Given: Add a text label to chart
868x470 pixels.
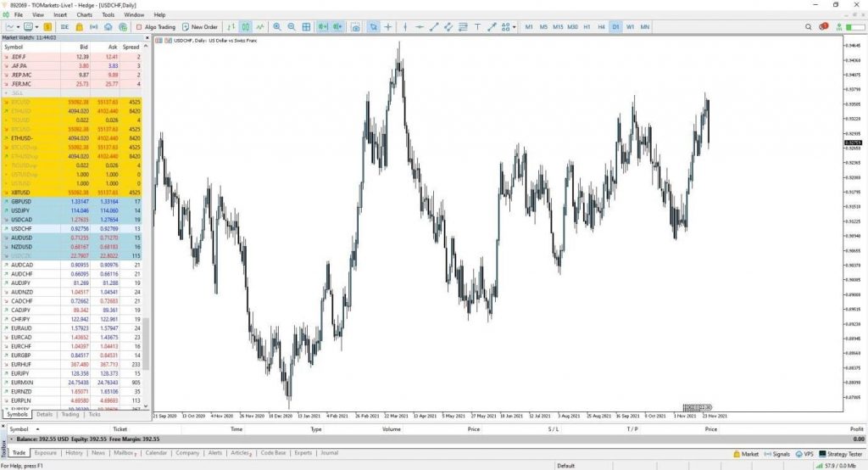Looking at the screenshot, I should pos(477,26).
